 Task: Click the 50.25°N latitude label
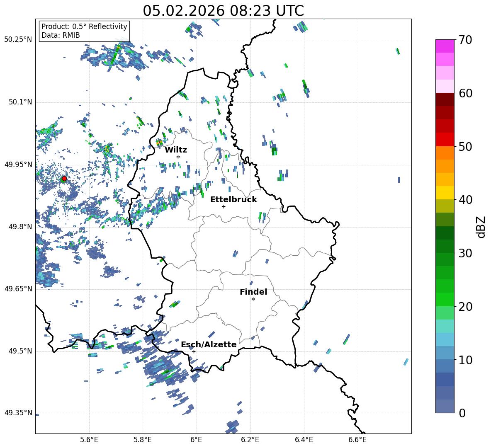click(x=18, y=40)
